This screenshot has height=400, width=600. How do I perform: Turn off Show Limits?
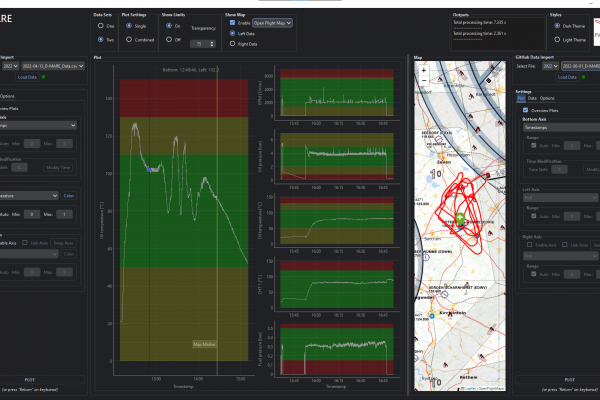[x=167, y=39]
